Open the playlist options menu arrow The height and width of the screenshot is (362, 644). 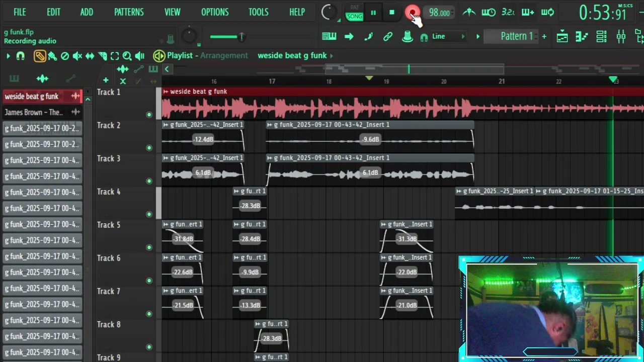point(8,56)
